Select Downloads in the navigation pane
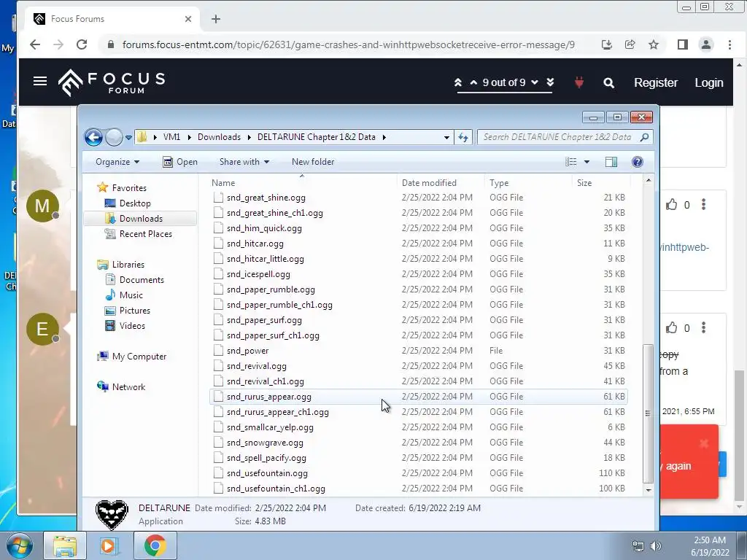The image size is (747, 560). click(x=141, y=219)
